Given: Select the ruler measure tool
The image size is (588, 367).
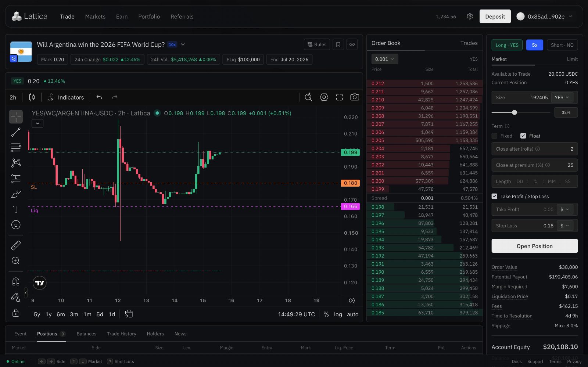Looking at the screenshot, I should 16,245.
